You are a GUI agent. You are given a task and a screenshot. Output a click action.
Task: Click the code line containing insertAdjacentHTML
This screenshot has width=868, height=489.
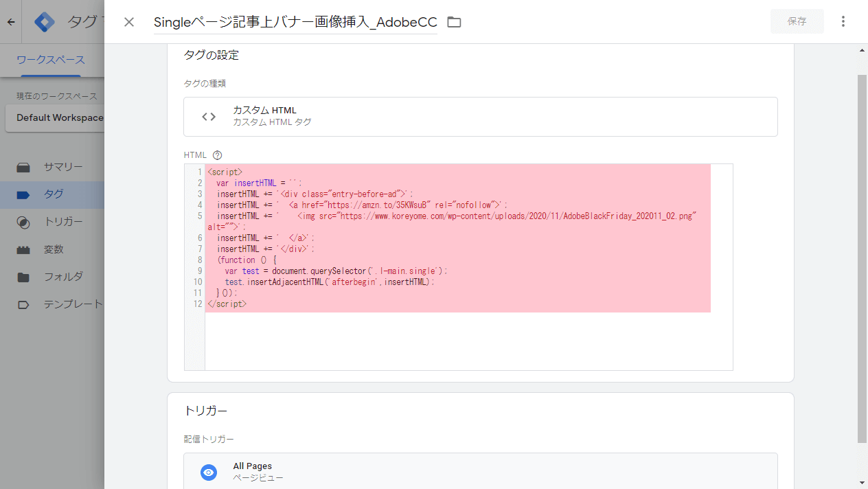330,282
